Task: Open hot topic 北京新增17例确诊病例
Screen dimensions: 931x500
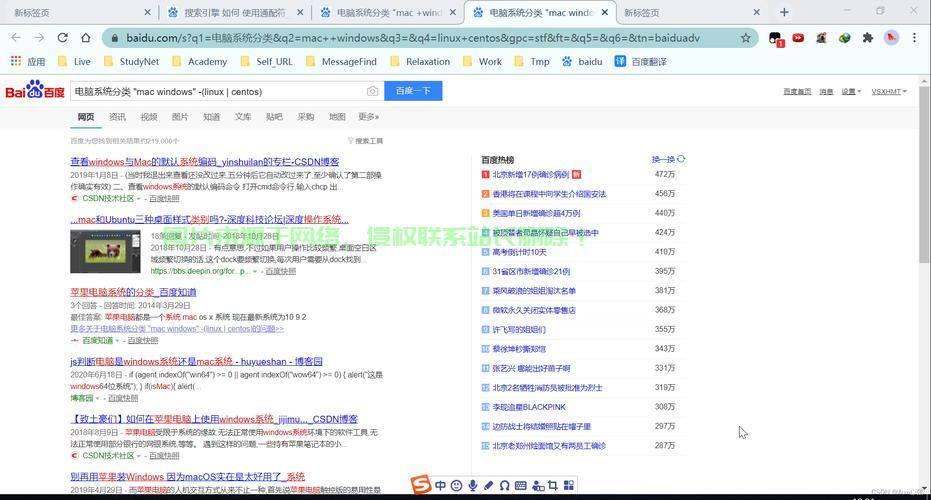Action: [531, 175]
